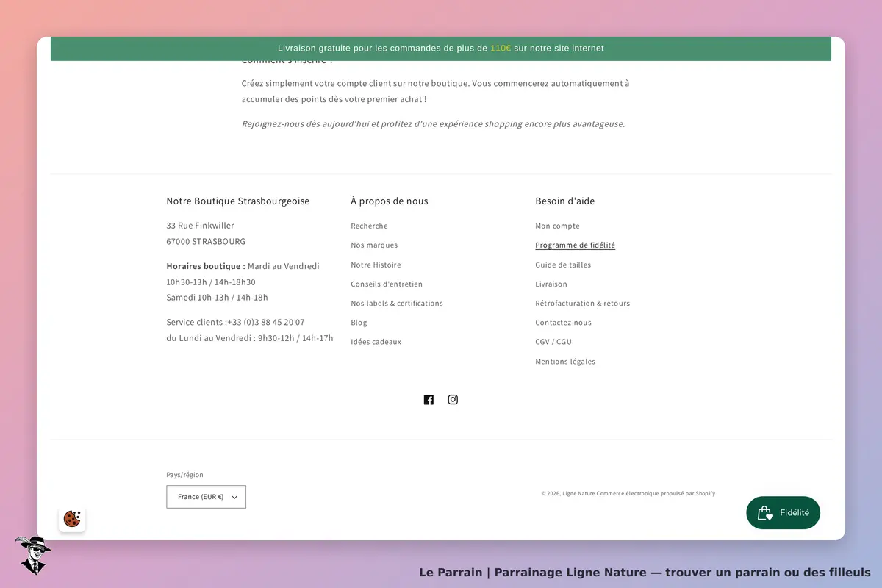View Conseils d'entretien page
The width and height of the screenshot is (882, 588).
[387, 284]
